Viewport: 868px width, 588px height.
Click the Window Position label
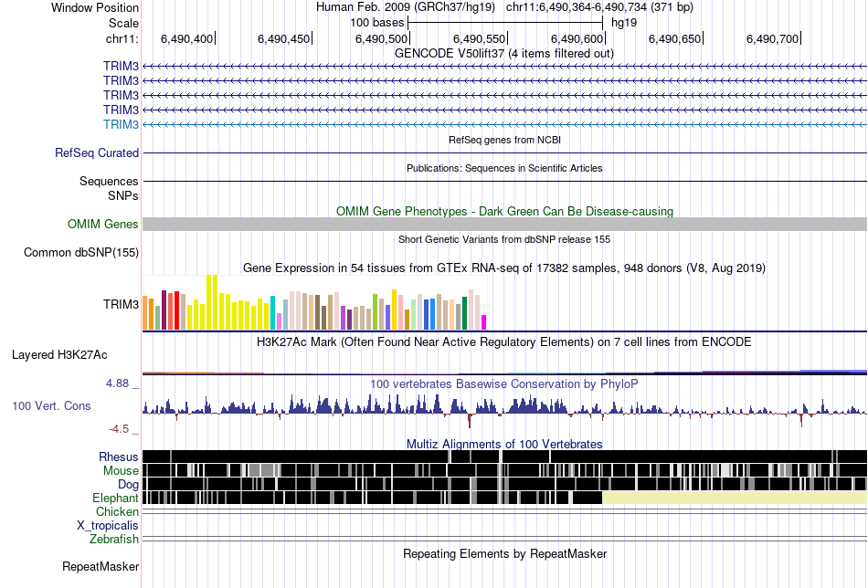click(x=95, y=7)
